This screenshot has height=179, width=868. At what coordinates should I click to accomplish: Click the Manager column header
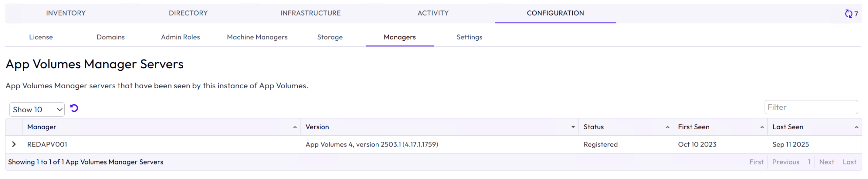click(x=161, y=127)
